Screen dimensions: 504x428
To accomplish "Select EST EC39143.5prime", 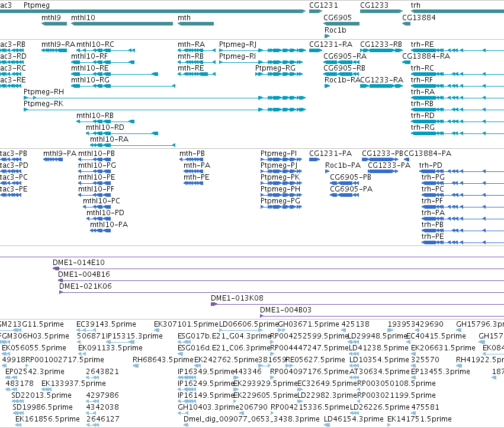I will tap(86, 330).
